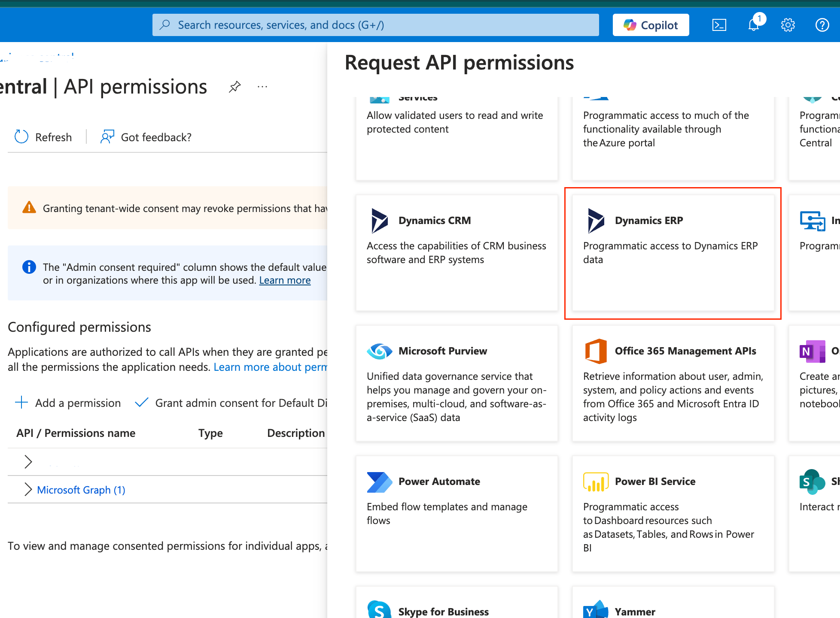Open the Learn more link in info banner

tap(285, 280)
